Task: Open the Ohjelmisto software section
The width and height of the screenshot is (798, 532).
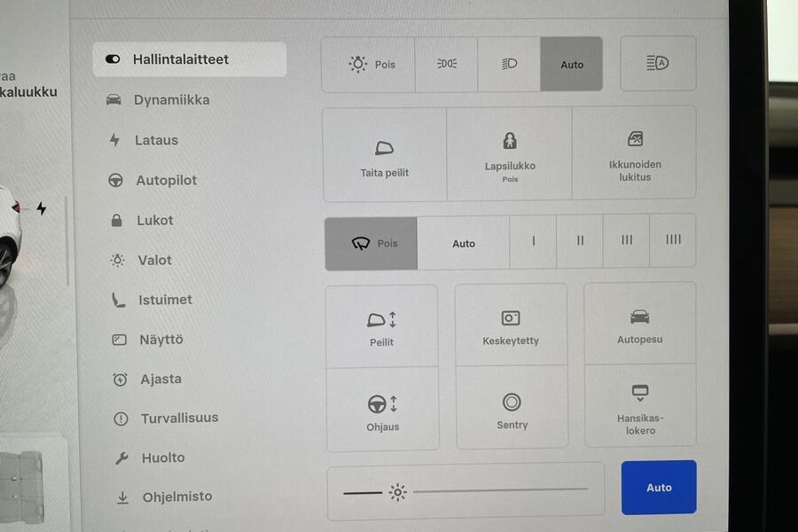Action: (176, 497)
